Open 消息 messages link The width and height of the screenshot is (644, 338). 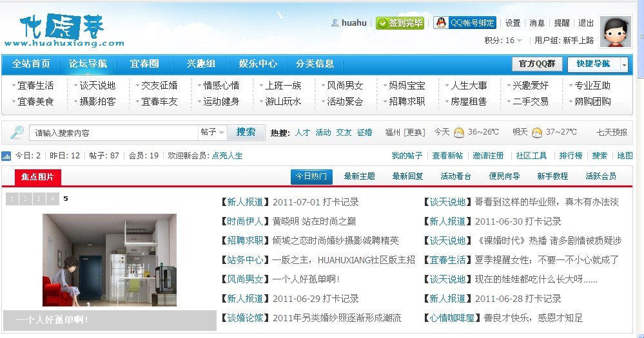537,23
